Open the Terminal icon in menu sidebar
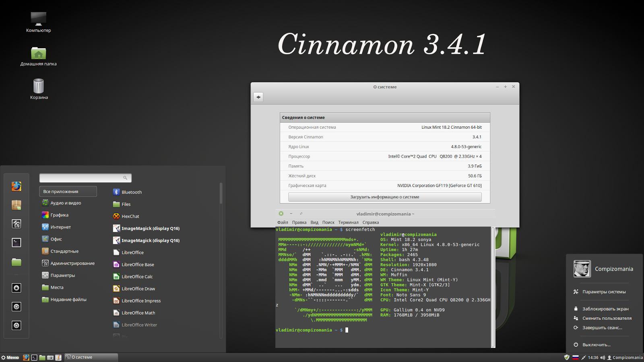Screen dimensions: 644x362 tap(16, 242)
